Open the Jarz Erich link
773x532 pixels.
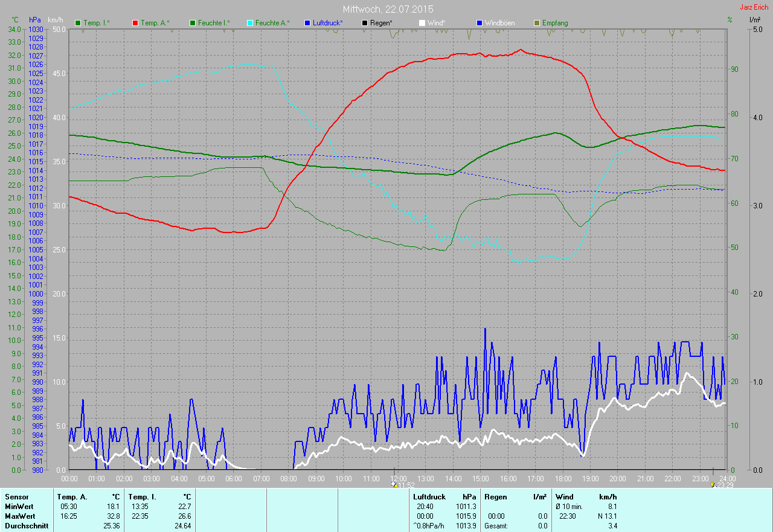(754, 7)
